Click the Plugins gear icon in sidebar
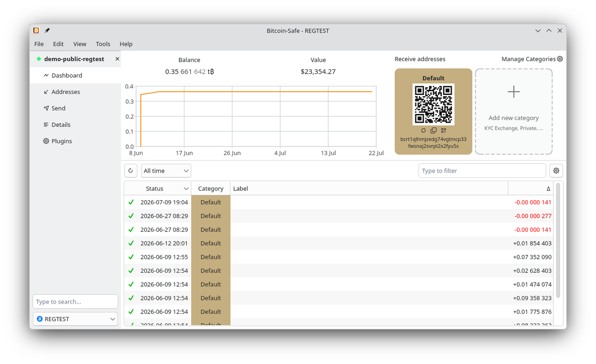 coord(46,141)
